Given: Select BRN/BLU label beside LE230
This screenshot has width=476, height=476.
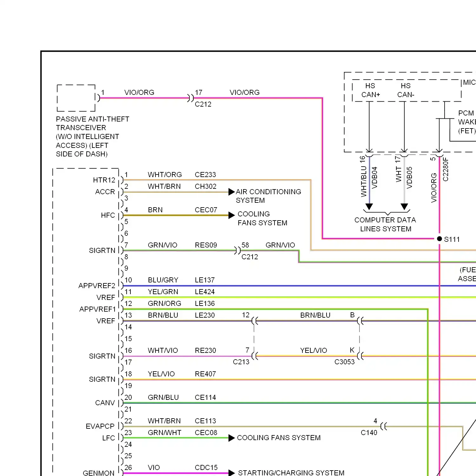Looking at the screenshot, I should (163, 315).
